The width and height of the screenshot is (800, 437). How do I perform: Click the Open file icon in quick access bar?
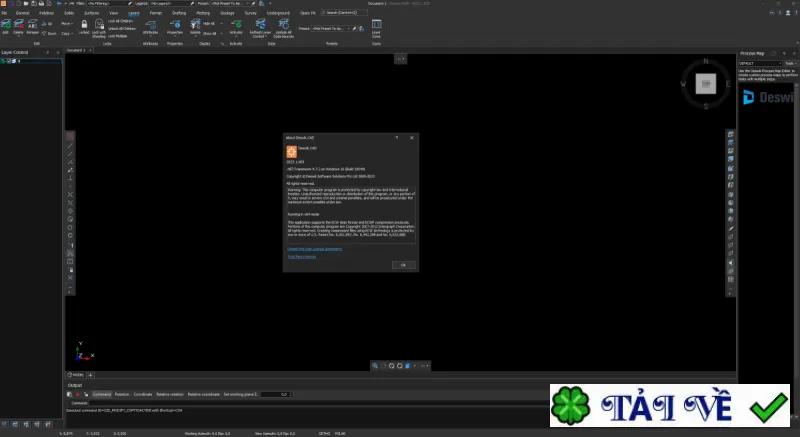pos(26,4)
